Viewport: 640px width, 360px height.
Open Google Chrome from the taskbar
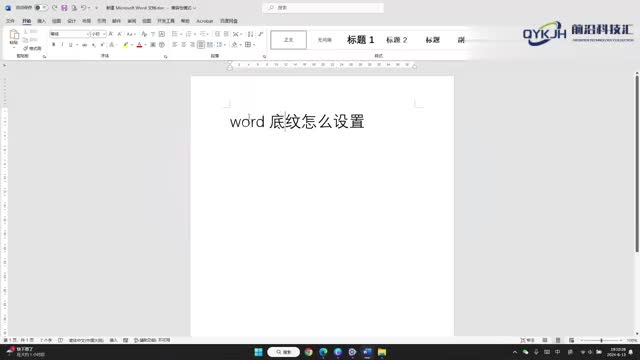309,352
